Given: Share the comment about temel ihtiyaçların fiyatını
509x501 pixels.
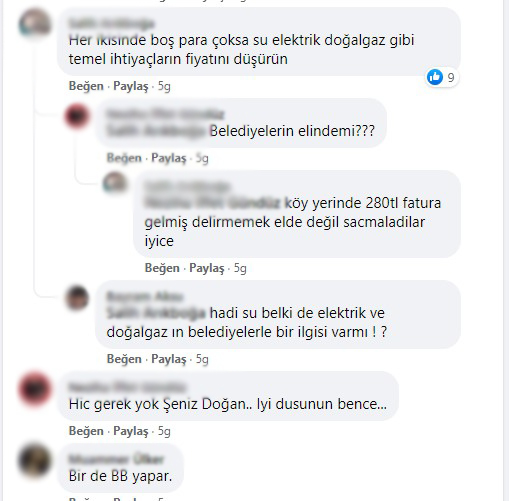Looking at the screenshot, I should coord(131,86).
